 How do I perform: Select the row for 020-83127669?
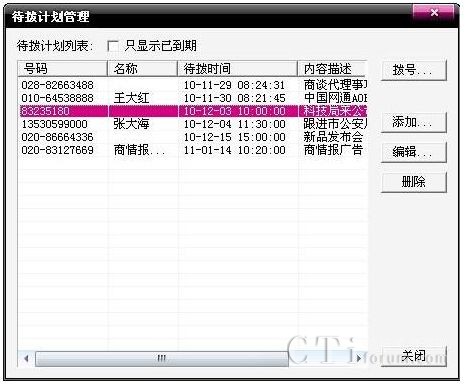(193, 150)
